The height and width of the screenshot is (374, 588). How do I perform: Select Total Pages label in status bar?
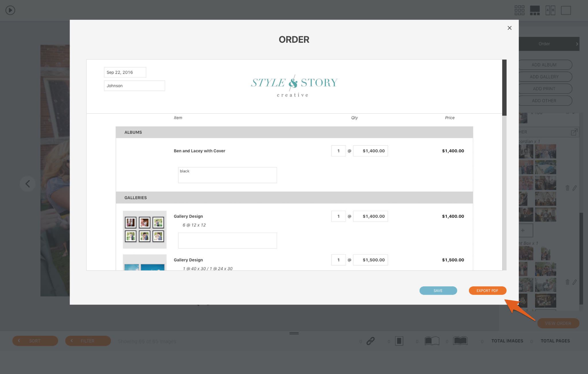(555, 341)
